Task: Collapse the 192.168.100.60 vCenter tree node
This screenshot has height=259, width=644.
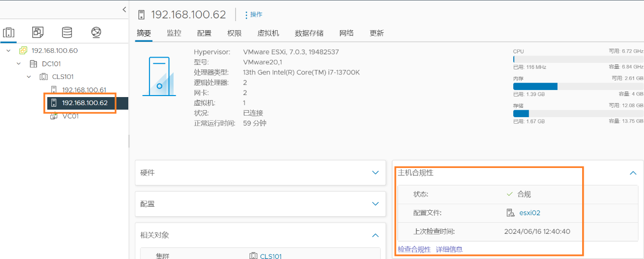Action: pyautogui.click(x=9, y=51)
